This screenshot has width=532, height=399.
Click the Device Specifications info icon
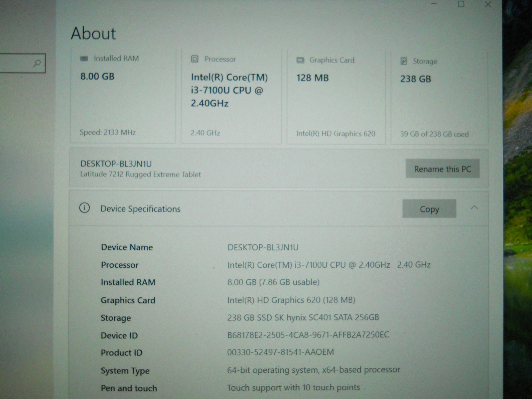pyautogui.click(x=84, y=208)
